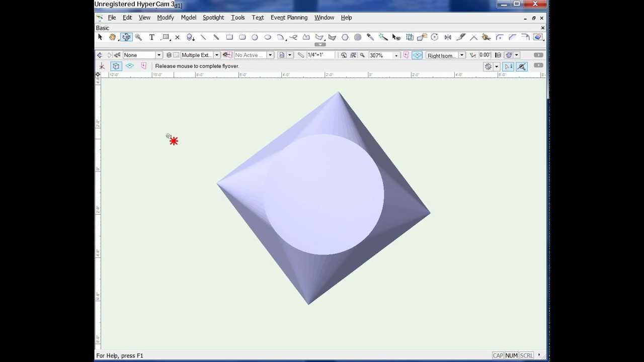This screenshot has height=362, width=644.
Task: Open the Edit menu
Action: (127, 18)
